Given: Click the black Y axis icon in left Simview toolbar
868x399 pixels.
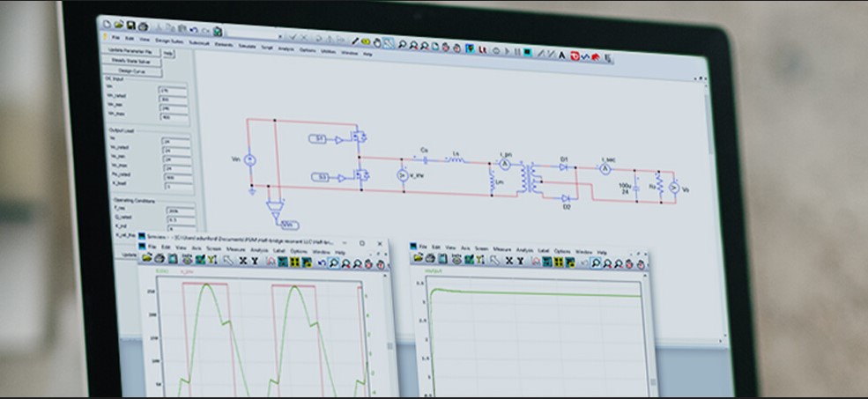Looking at the screenshot, I should tap(255, 261).
